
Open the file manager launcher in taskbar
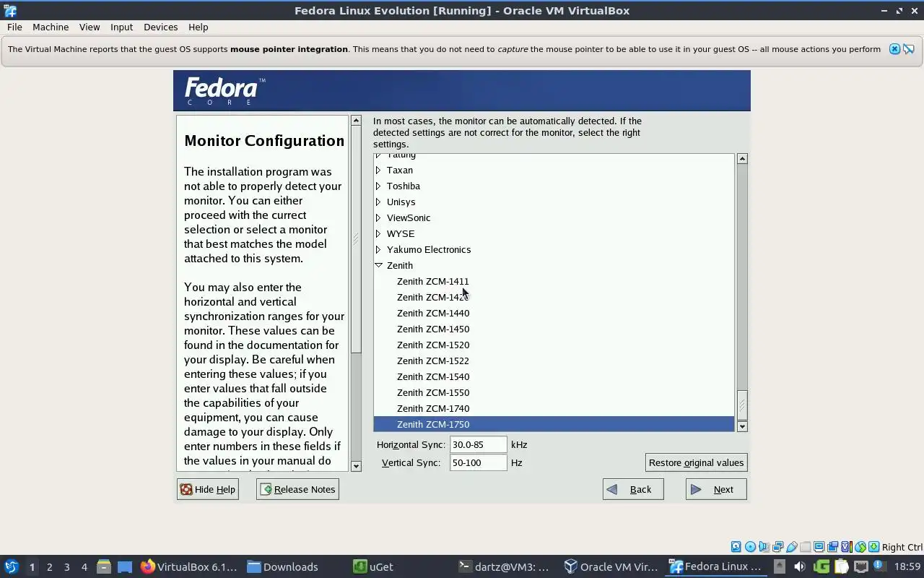tap(104, 566)
